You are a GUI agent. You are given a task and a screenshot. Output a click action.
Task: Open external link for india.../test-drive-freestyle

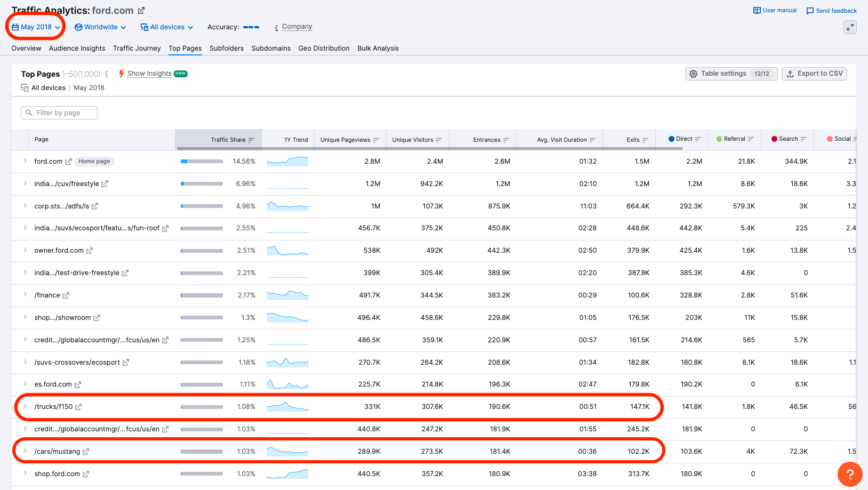125,273
